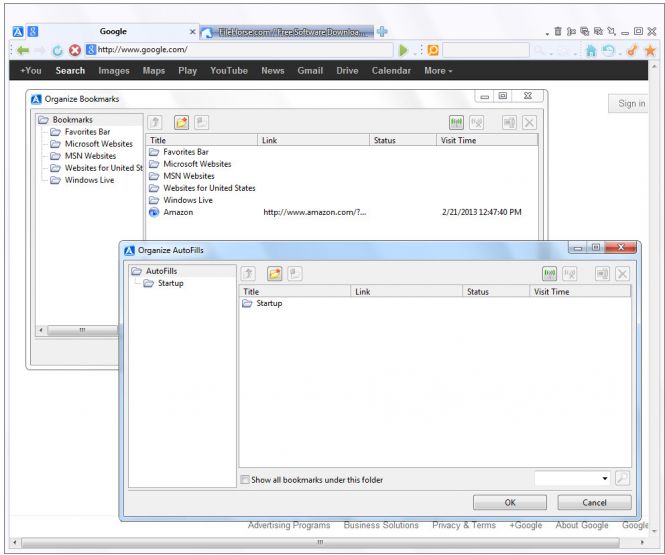
Task: Open Play in Google navigation bar
Action: [187, 71]
